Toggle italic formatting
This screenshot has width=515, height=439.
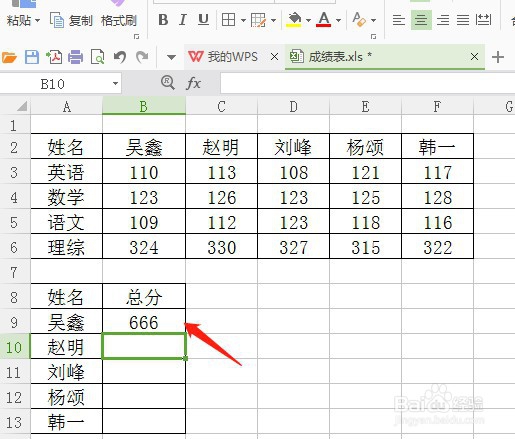182,20
